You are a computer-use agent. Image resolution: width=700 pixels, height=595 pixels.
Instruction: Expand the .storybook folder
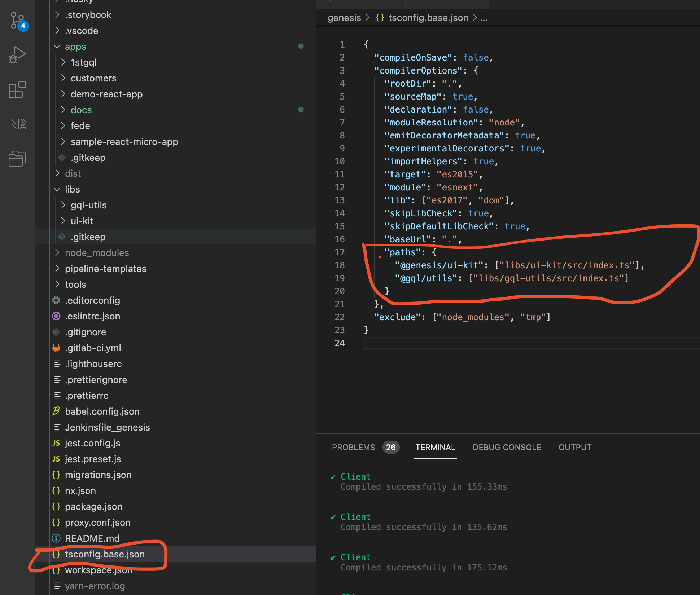pos(57,14)
